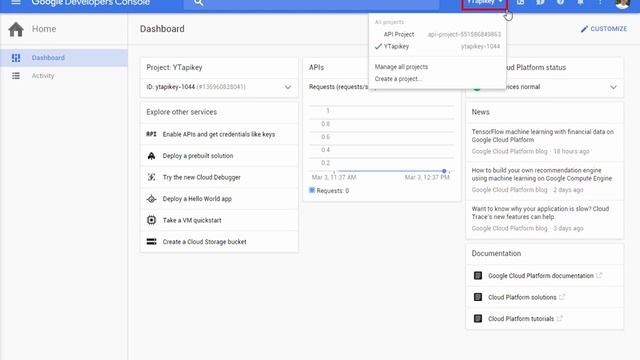Screen dimensions: 640x360
Task: Open the hamburger navigation menu
Action: pos(16,2)
